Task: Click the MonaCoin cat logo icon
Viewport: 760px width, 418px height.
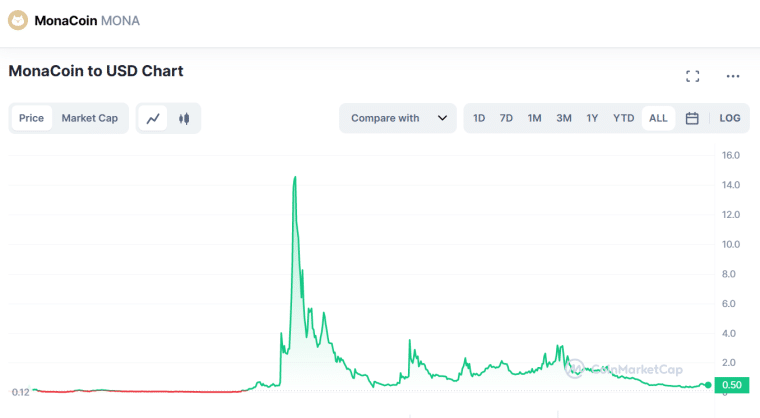Action: coord(18,20)
